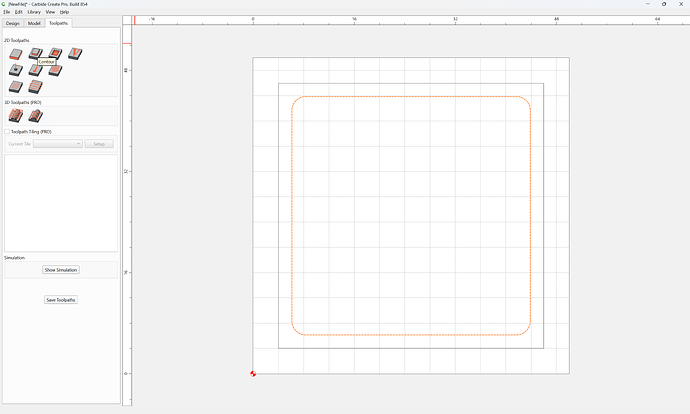Viewport: 690px width, 414px height.
Task: Click inside the empty toolpath list box
Action: [61, 203]
